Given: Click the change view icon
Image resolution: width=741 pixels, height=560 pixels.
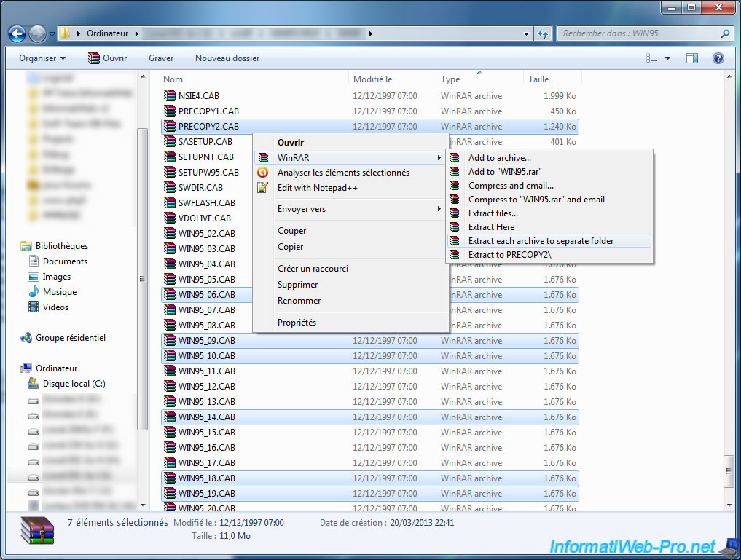Looking at the screenshot, I should (651, 58).
